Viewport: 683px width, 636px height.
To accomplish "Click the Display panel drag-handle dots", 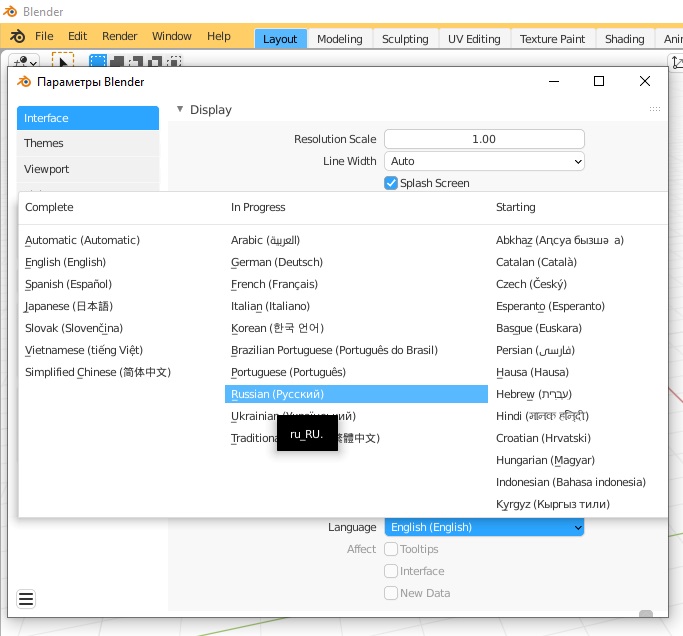I will pyautogui.click(x=655, y=109).
